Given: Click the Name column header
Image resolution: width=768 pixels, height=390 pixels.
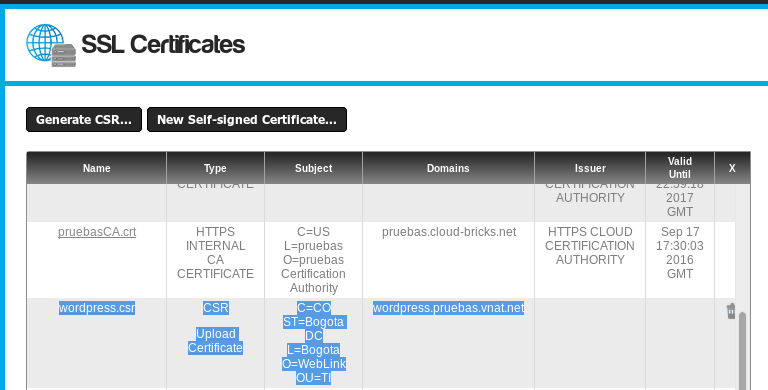Looking at the screenshot, I should (96, 168).
